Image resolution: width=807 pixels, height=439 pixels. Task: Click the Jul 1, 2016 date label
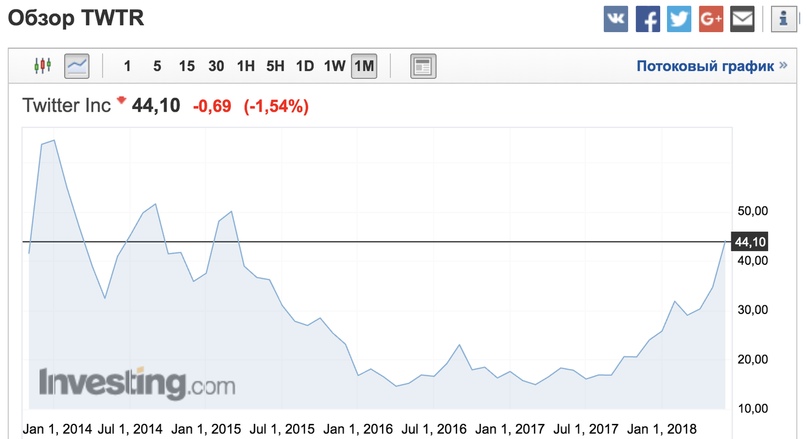tap(433, 429)
